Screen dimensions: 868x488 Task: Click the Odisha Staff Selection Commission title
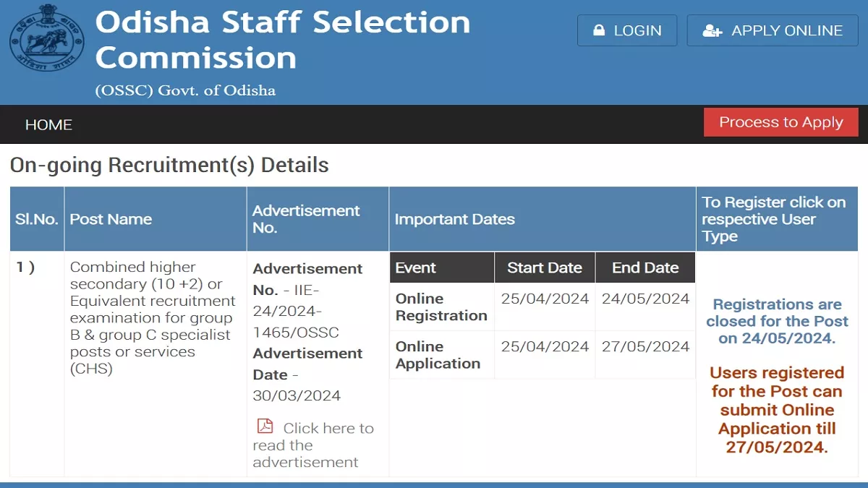(282, 40)
